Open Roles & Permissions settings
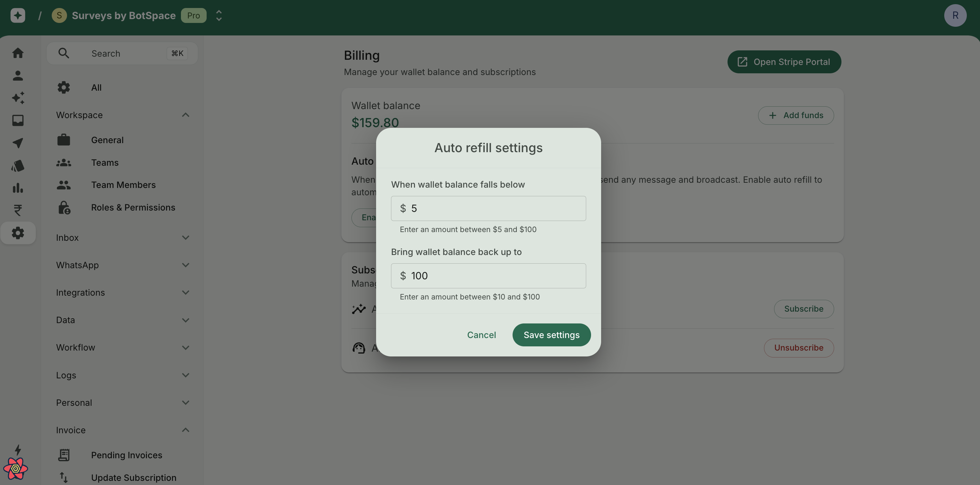Viewport: 980px width, 485px height. pyautogui.click(x=133, y=207)
